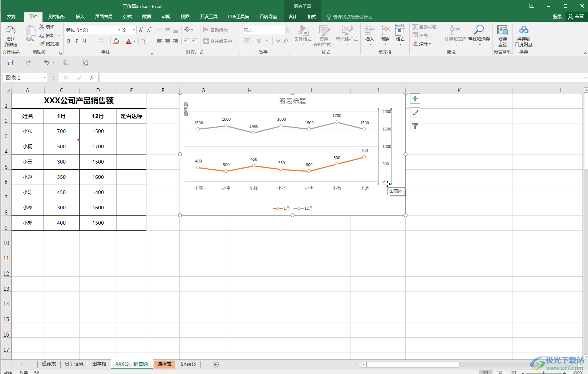Open the number format dropdown (常规)

pyautogui.click(x=288, y=30)
